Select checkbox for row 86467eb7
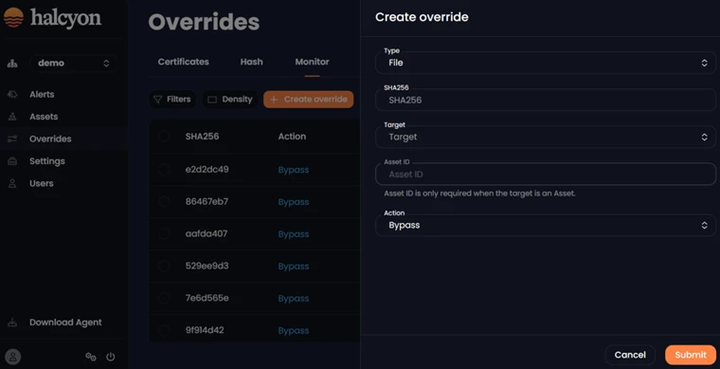 coord(164,202)
